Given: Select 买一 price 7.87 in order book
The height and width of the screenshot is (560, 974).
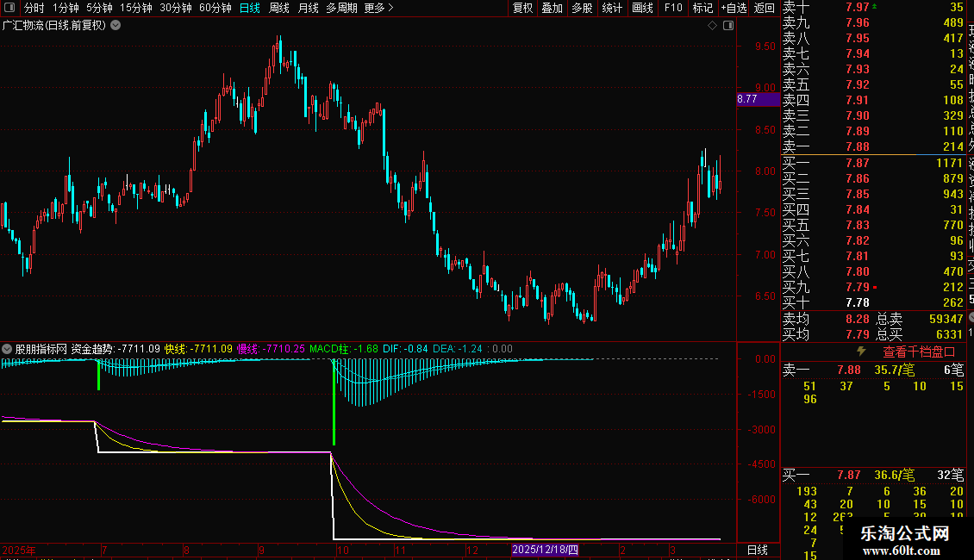Looking at the screenshot, I should (x=858, y=164).
